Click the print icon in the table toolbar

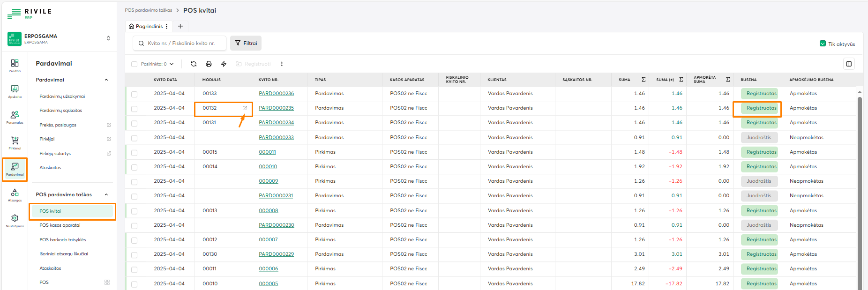tap(209, 64)
